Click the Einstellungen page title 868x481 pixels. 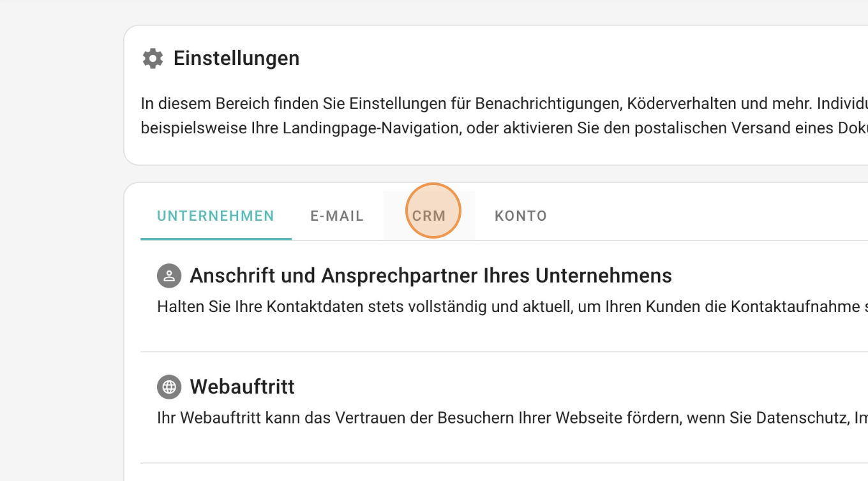[x=236, y=58]
